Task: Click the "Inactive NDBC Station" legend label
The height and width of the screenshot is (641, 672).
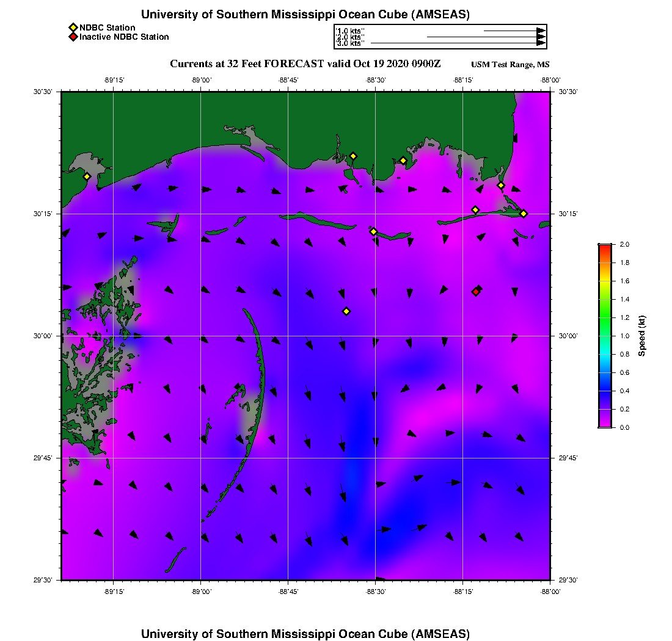Action: (124, 37)
